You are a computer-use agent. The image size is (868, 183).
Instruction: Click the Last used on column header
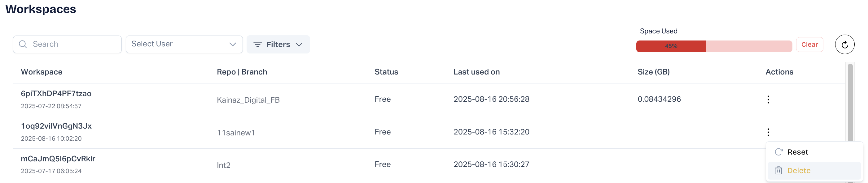476,72
